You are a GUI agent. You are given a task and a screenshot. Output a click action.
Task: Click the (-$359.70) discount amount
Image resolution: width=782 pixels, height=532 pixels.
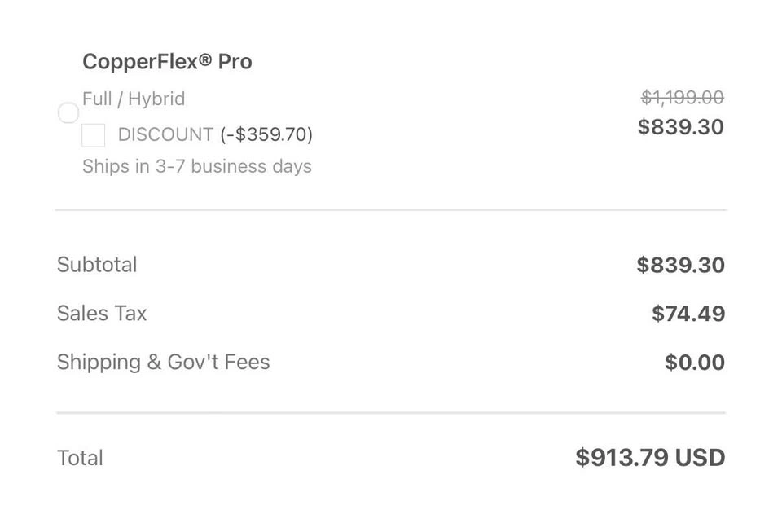266,134
